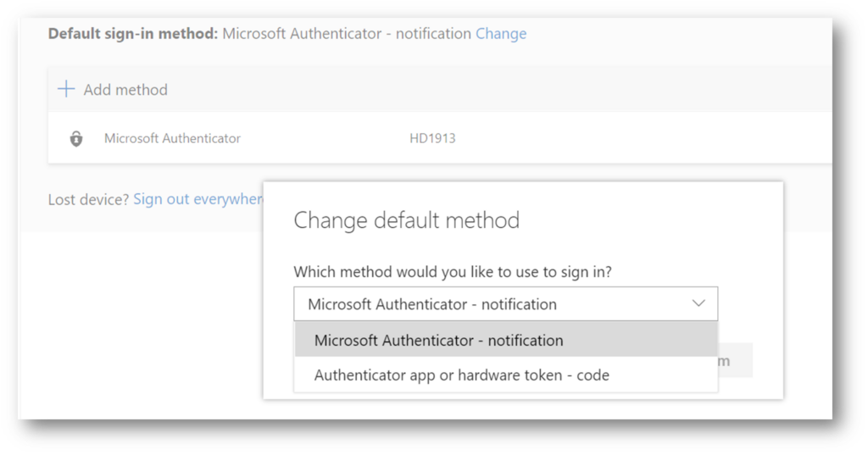Click the Add method label
Viewport: 868px width, 455px height.
coord(125,90)
